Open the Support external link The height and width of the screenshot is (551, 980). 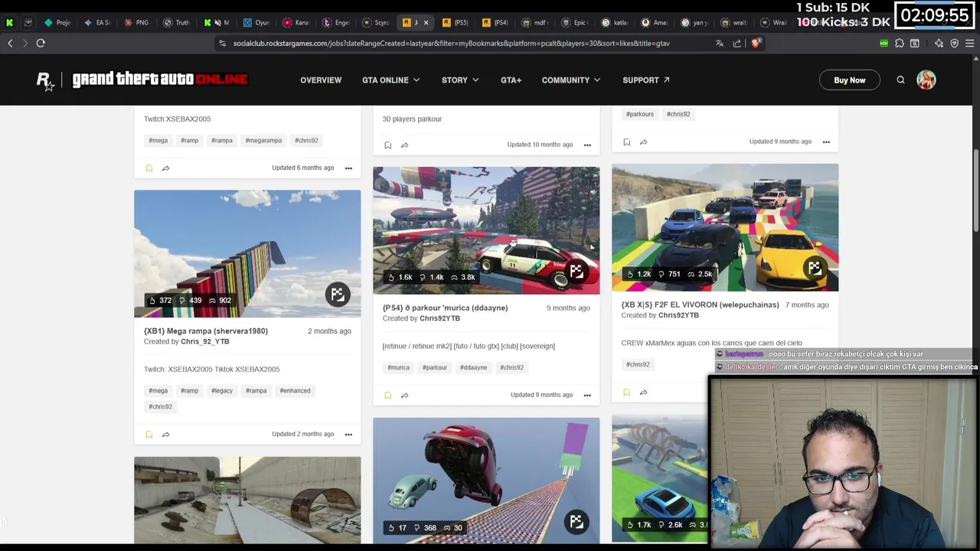(x=645, y=80)
